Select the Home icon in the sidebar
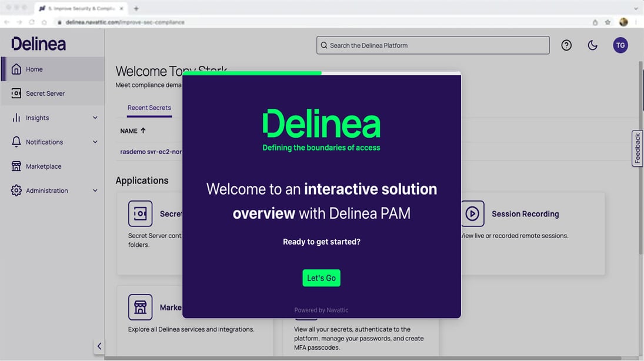Screen dimensions: 644x361 [x=17, y=69]
